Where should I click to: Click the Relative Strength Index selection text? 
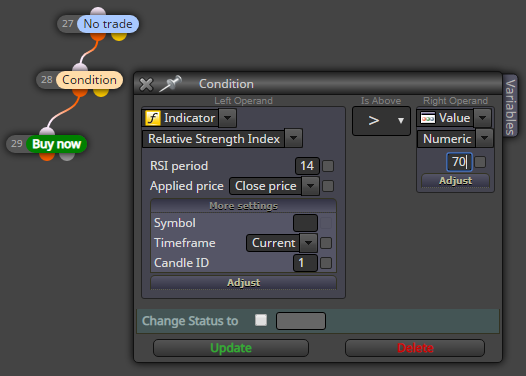click(x=214, y=139)
